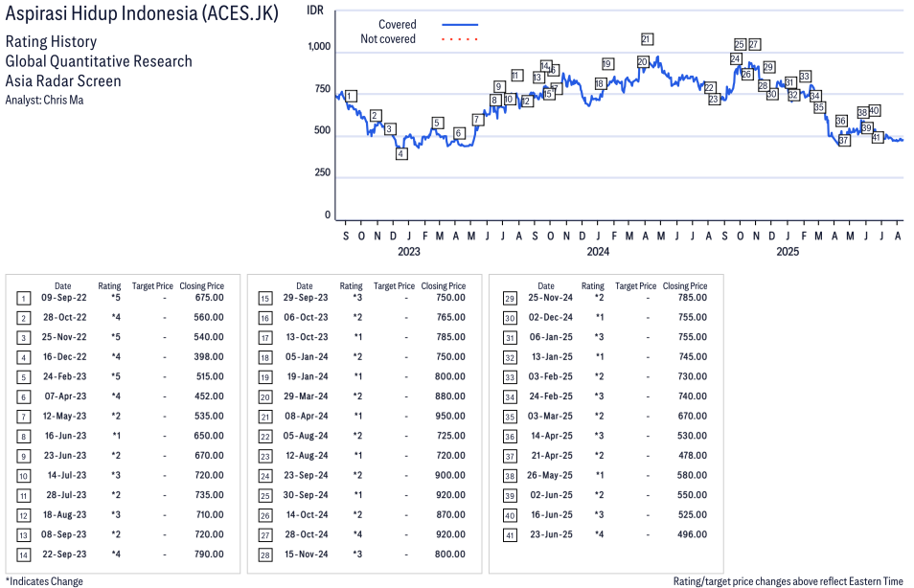Select the 'Asia Radar Screen' text
This screenshot has height=588, width=914.
click(63, 81)
